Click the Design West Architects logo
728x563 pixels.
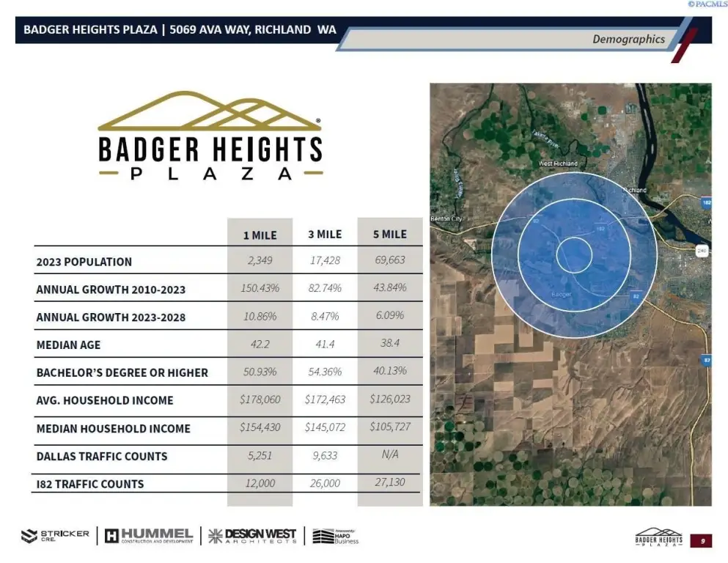click(252, 536)
